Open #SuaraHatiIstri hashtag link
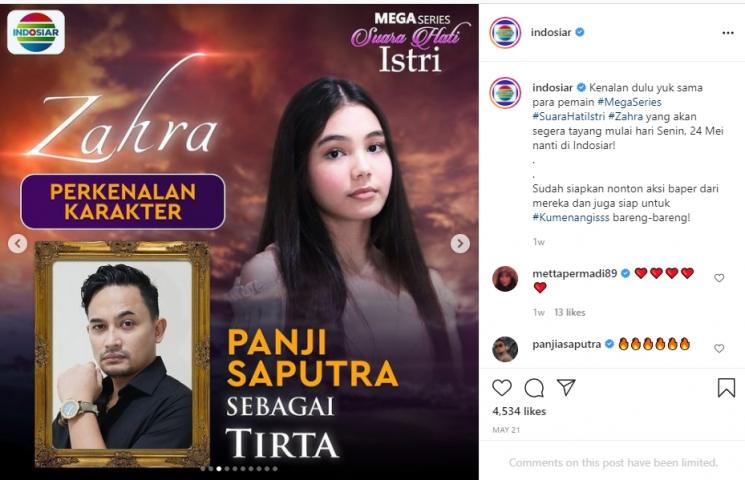This screenshot has height=480, width=745. (569, 116)
